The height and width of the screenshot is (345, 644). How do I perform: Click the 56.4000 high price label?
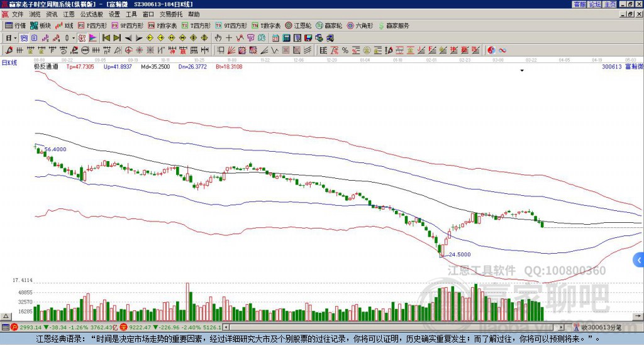[x=55, y=149]
